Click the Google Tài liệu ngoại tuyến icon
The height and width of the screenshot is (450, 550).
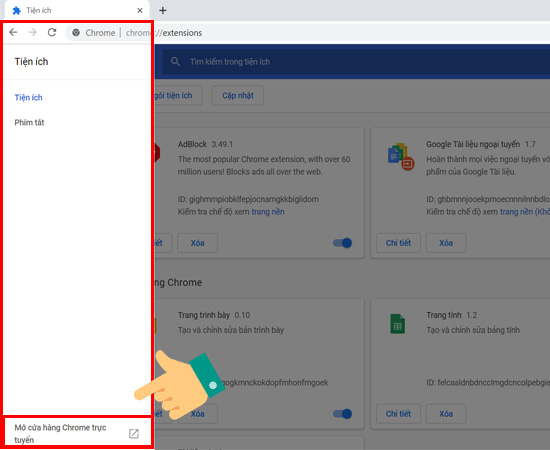pos(401,157)
